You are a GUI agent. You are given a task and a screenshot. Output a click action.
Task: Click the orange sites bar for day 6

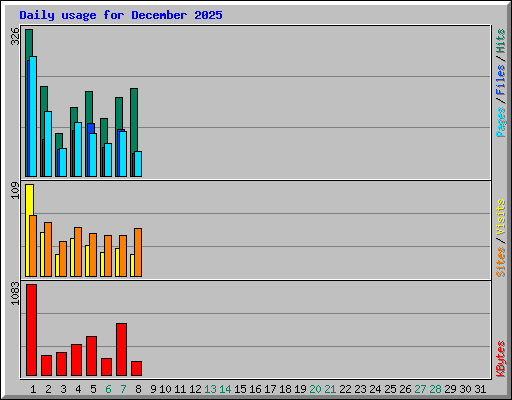[108, 256]
